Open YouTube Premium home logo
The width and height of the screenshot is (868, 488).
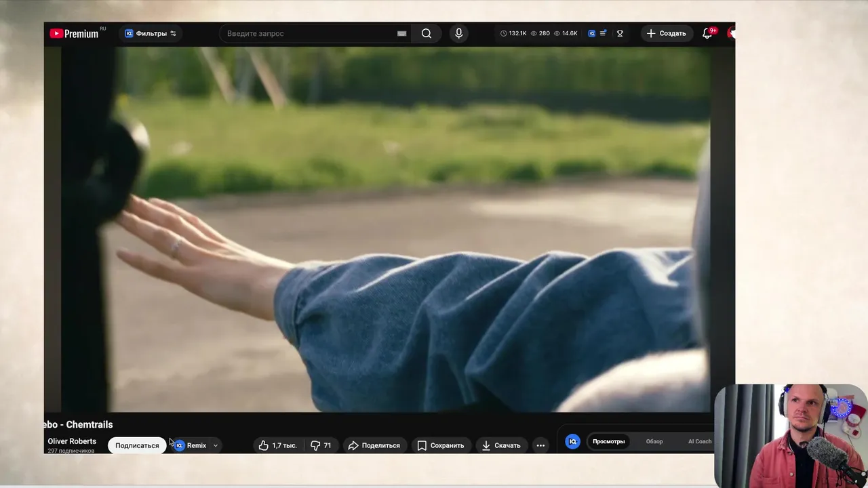[74, 33]
